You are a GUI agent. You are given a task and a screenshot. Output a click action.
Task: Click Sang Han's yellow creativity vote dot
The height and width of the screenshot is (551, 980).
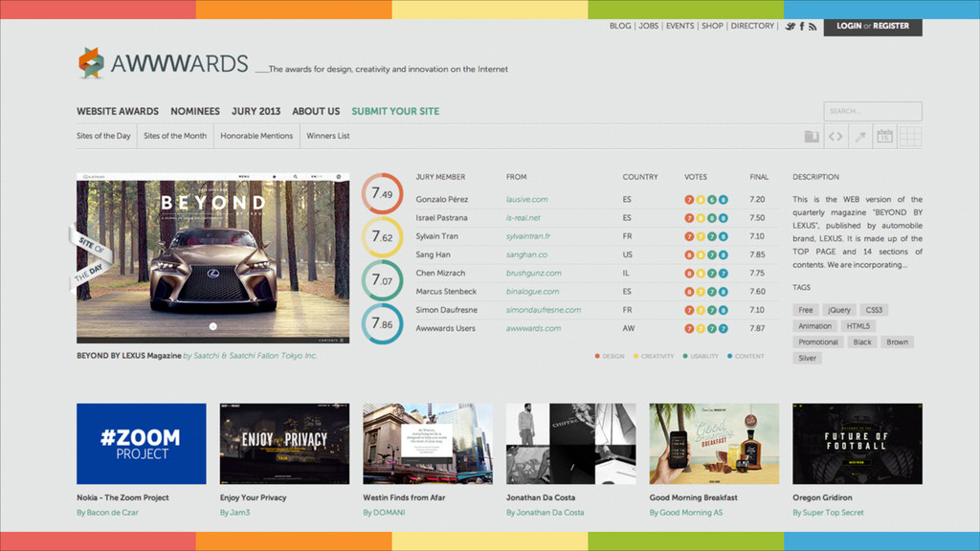701,254
